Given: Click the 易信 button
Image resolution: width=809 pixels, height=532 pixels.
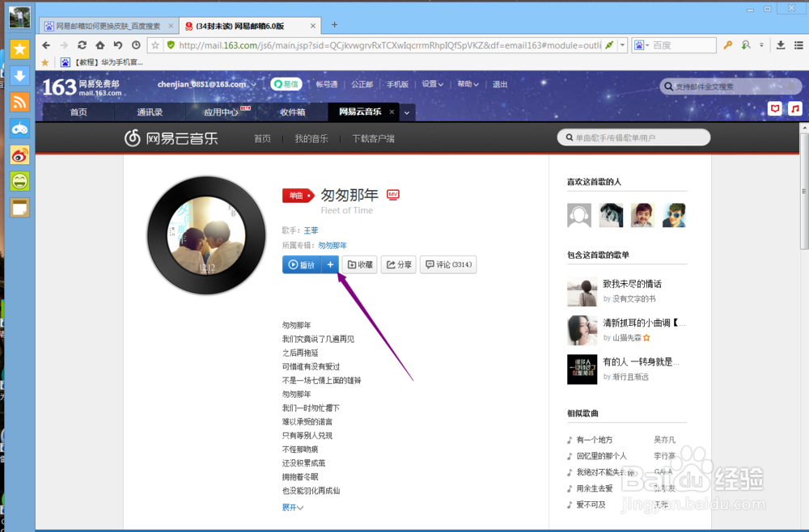Looking at the screenshot, I should tap(286, 84).
